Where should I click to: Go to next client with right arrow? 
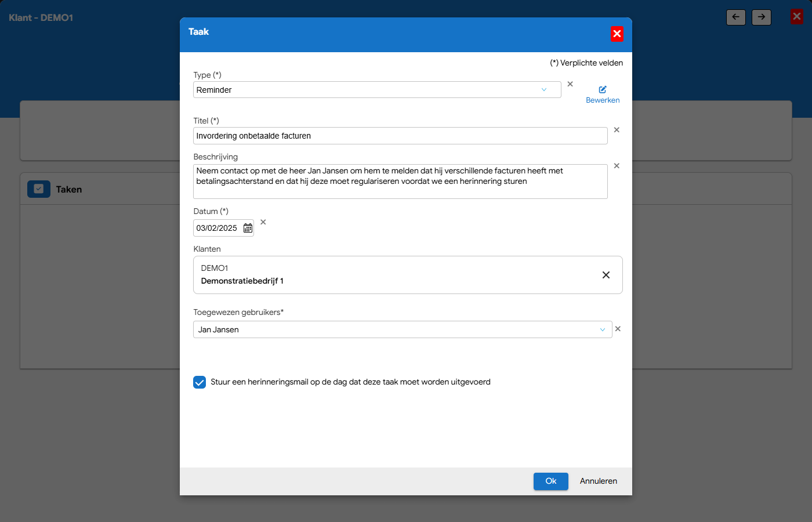[x=762, y=17]
